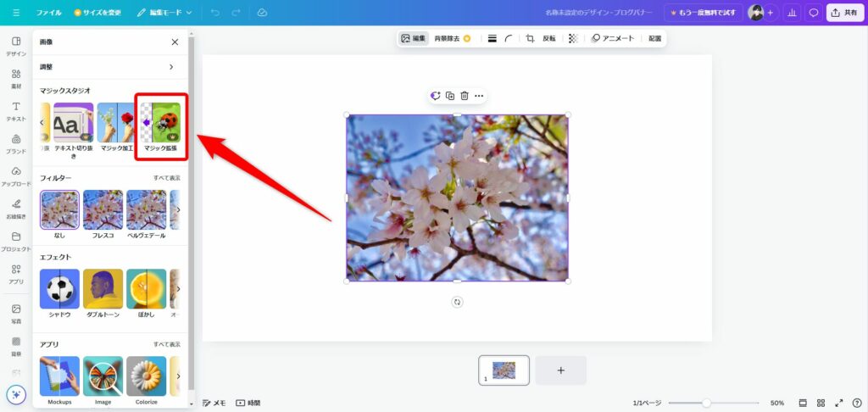
Task: Click もう一度無料で試す button
Action: coord(704,12)
